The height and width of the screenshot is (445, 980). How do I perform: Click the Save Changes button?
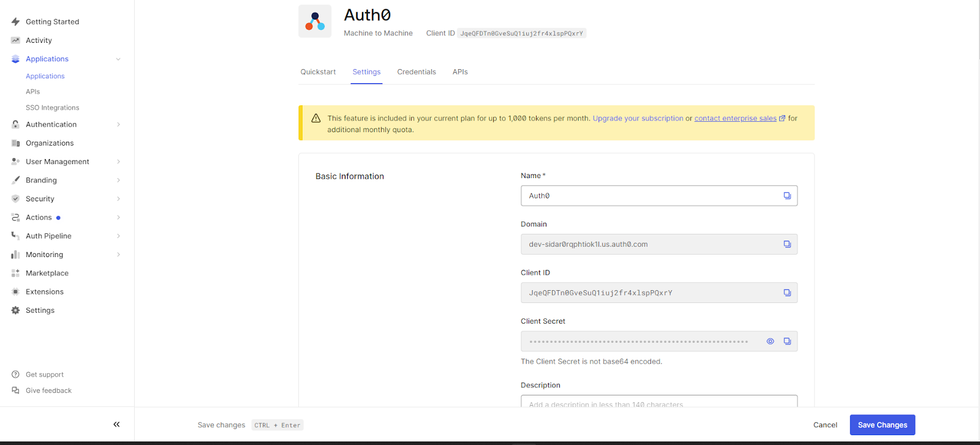coord(883,425)
